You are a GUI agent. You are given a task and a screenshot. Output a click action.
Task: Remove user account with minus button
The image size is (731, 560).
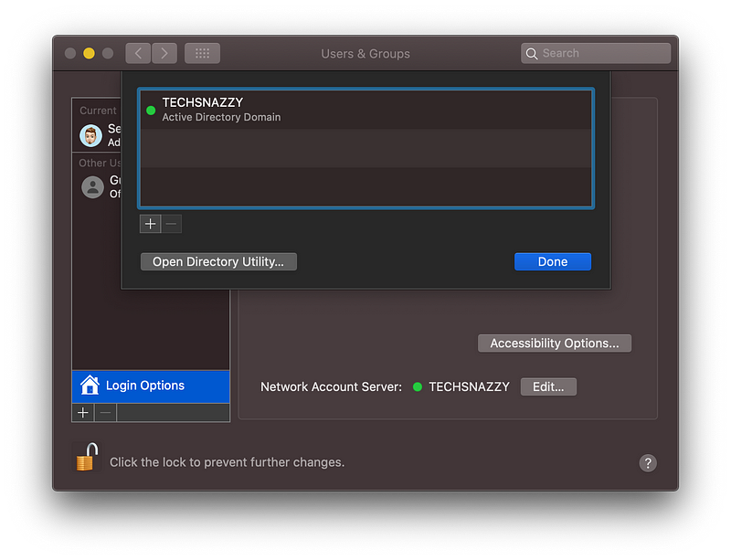pyautogui.click(x=105, y=413)
